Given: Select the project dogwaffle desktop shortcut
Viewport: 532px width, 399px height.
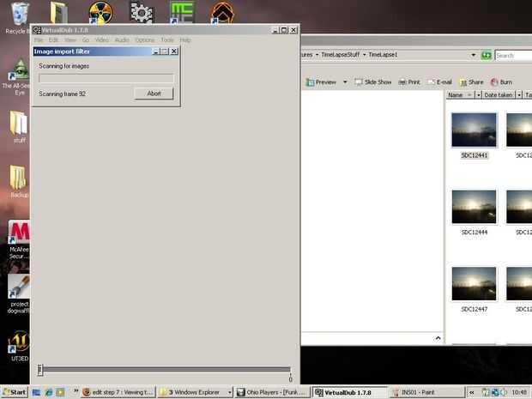Looking at the screenshot, I should [x=19, y=293].
